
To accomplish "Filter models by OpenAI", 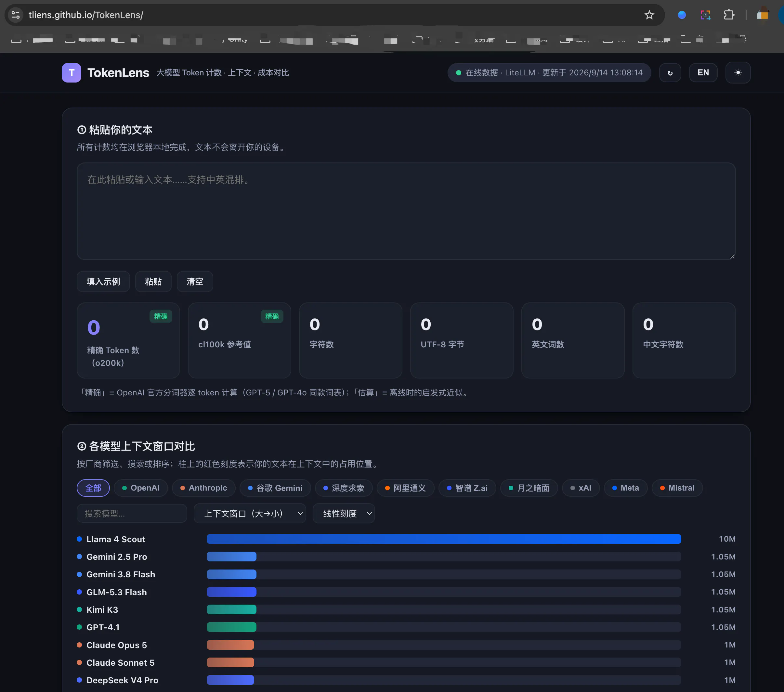I will [x=141, y=488].
